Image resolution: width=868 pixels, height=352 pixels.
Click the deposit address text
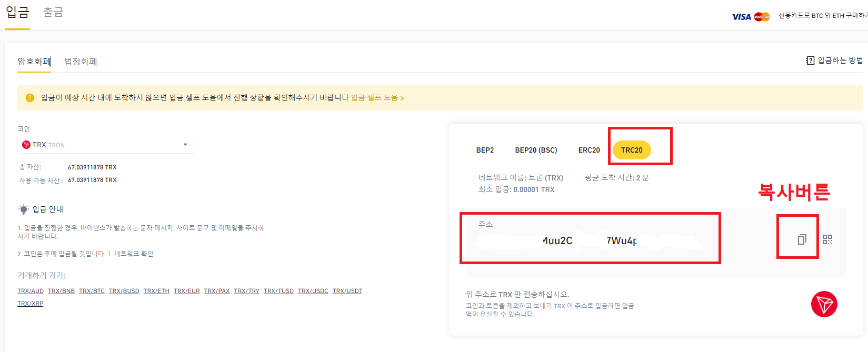590,240
